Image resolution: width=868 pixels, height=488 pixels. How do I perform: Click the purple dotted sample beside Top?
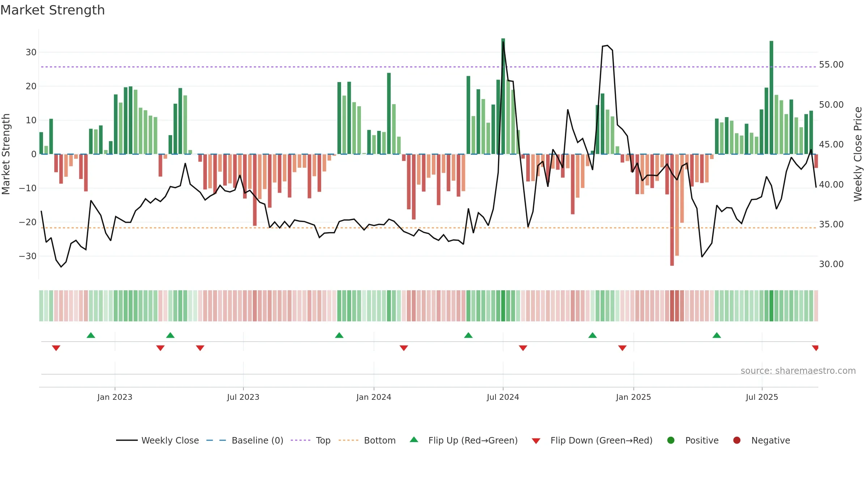[301, 440]
